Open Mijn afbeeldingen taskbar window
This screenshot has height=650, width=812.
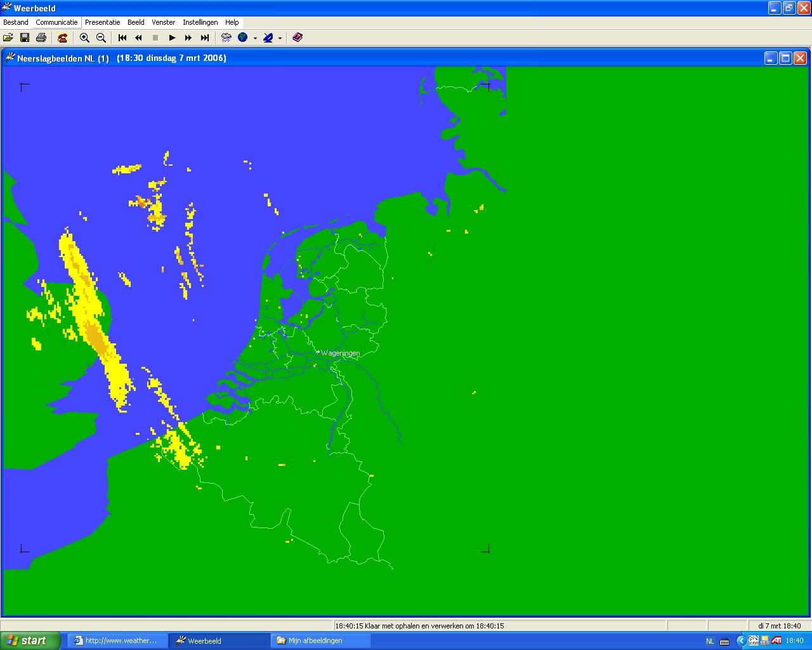pyautogui.click(x=321, y=640)
